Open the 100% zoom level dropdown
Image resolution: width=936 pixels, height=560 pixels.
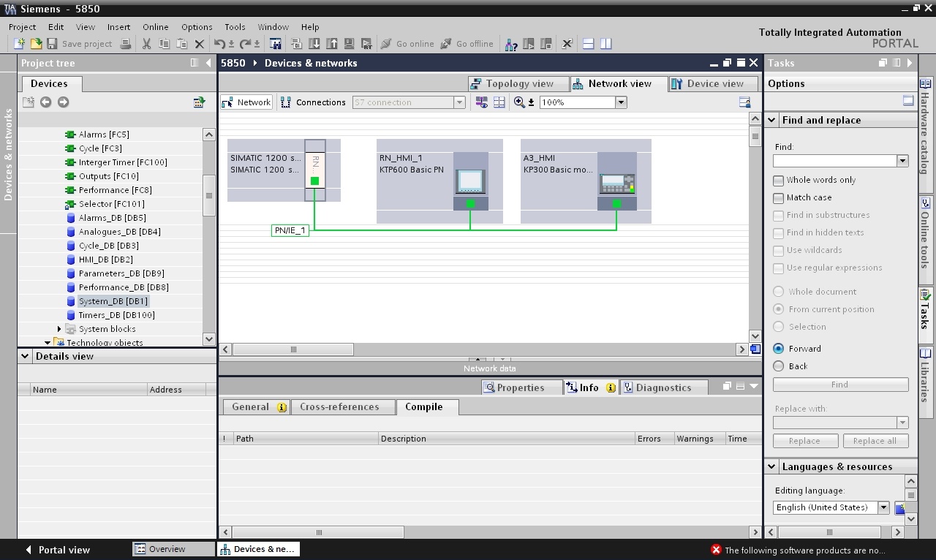(621, 102)
